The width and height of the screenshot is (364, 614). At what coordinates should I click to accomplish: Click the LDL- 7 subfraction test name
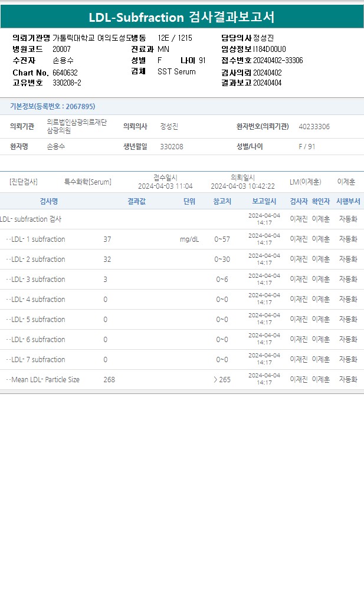(x=38, y=359)
